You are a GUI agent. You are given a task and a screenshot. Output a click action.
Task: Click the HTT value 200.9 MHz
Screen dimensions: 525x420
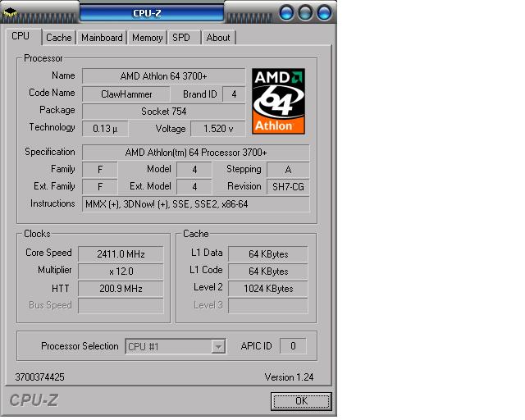[x=121, y=289]
